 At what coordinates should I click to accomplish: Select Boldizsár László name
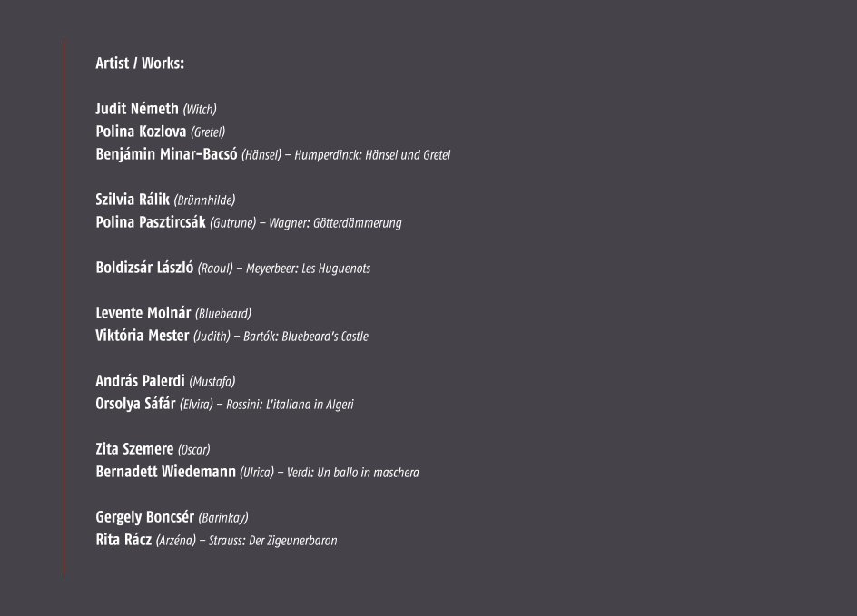(145, 268)
